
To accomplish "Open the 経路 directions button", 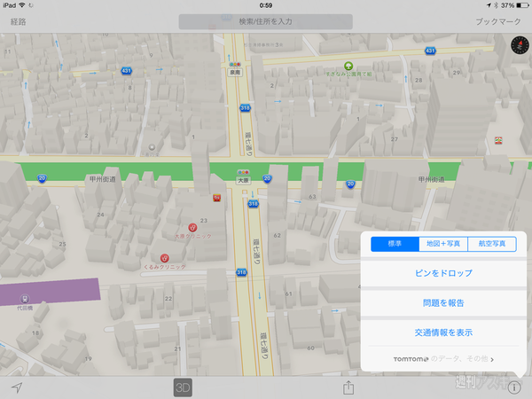I will pos(19,21).
